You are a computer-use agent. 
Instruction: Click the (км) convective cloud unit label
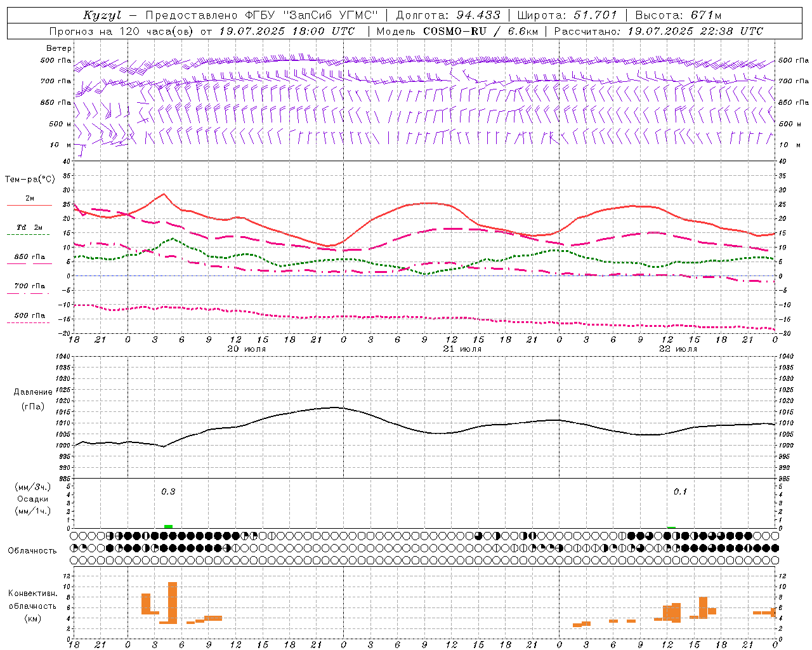(x=32, y=618)
